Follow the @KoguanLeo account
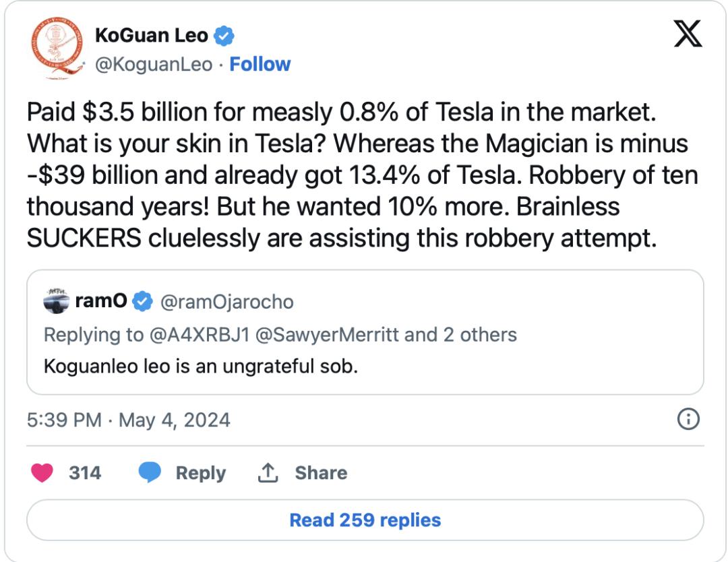The width and height of the screenshot is (728, 562). [260, 64]
